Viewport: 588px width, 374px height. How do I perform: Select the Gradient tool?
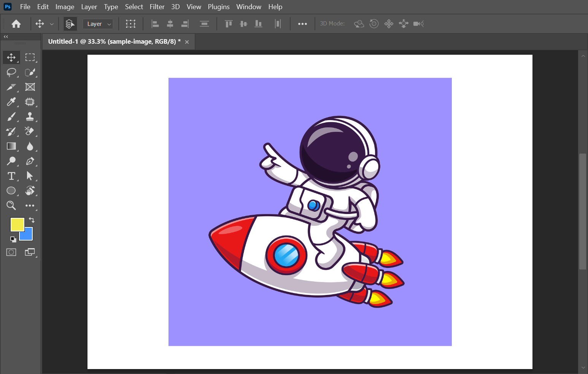pyautogui.click(x=11, y=146)
